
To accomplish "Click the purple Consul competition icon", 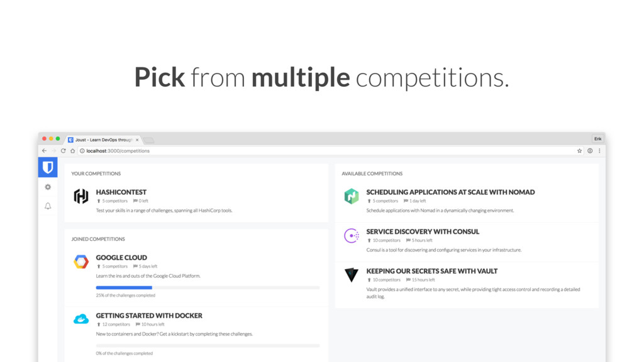I will coord(352,236).
